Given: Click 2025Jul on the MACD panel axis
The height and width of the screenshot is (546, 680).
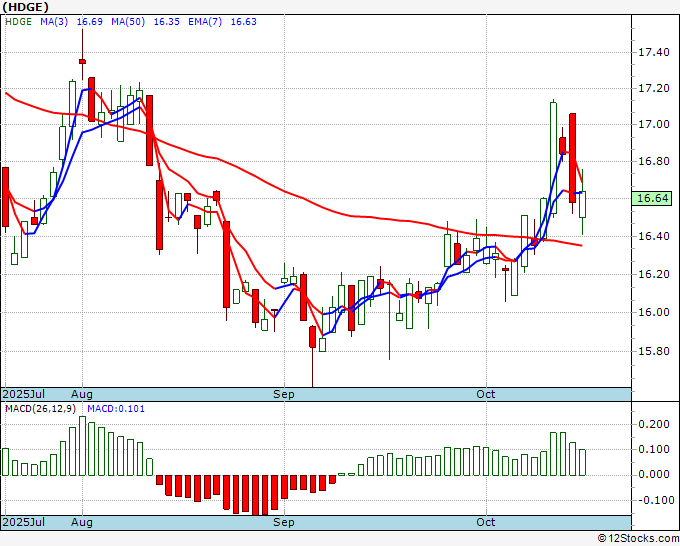Looking at the screenshot, I should (24, 522).
